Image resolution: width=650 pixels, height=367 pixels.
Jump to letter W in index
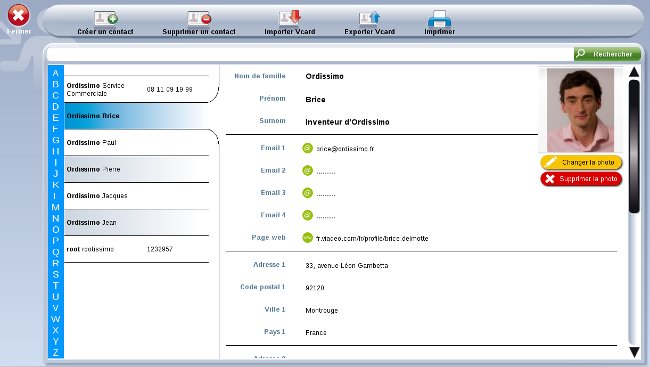(x=56, y=319)
